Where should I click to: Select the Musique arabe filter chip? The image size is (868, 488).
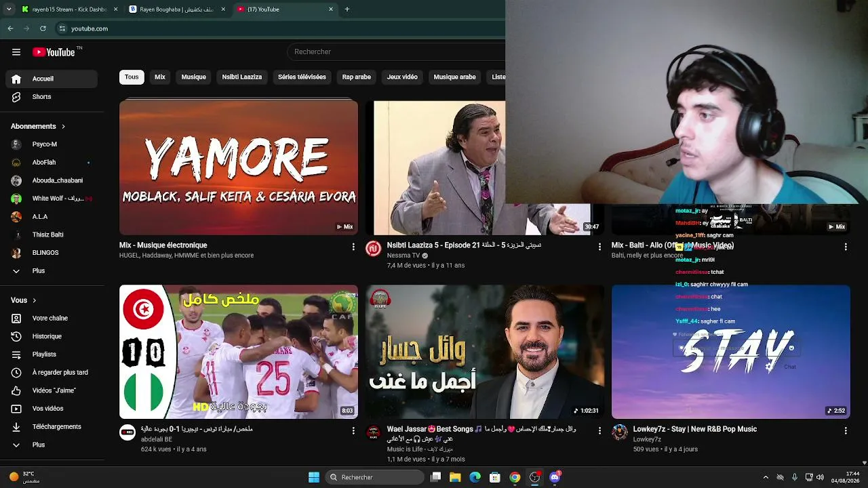click(454, 77)
